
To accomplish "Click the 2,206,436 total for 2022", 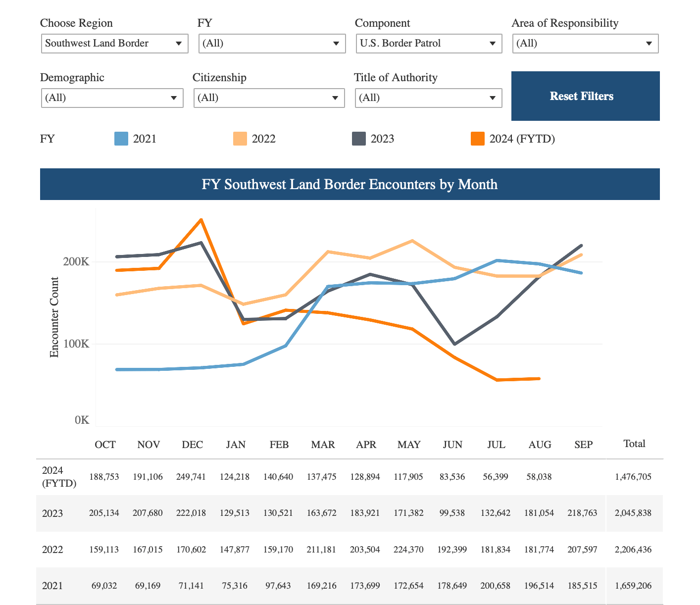I will pyautogui.click(x=633, y=550).
